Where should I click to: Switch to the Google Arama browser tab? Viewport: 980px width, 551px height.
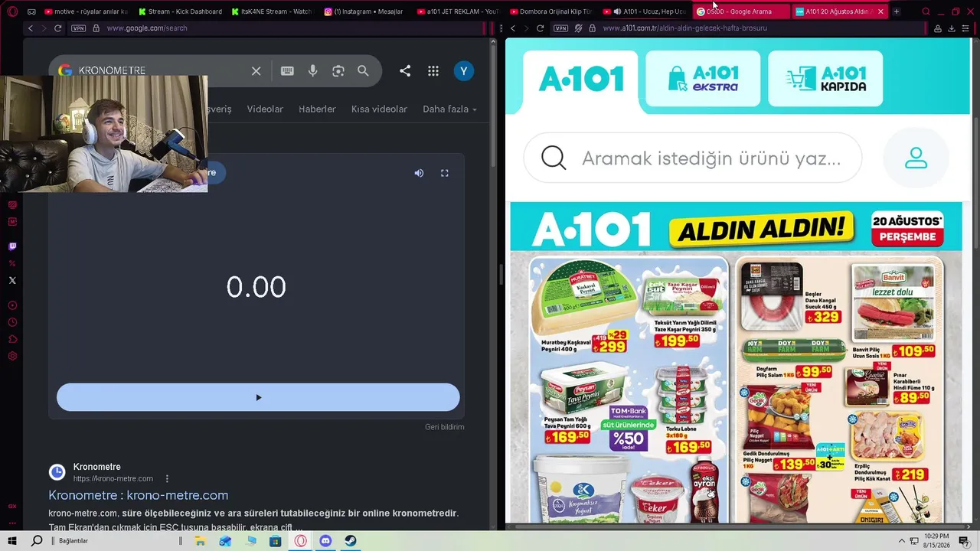pos(741,11)
